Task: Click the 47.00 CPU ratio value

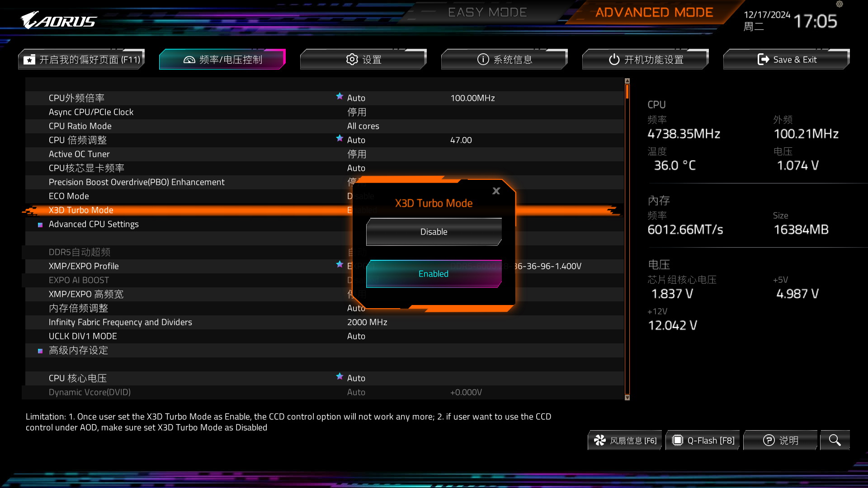Action: 461,140
